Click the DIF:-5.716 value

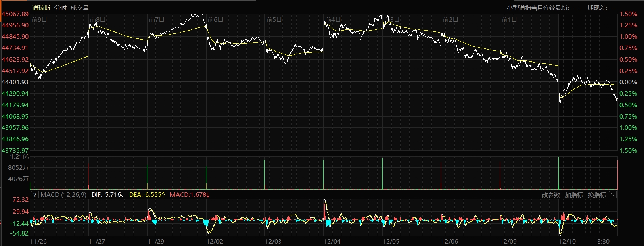click(108, 195)
